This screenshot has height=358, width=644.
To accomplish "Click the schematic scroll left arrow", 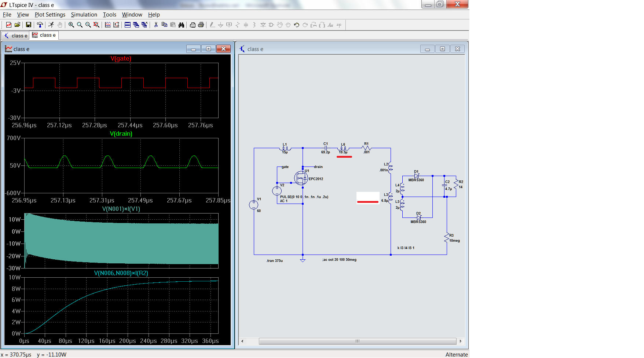I will click(x=242, y=341).
